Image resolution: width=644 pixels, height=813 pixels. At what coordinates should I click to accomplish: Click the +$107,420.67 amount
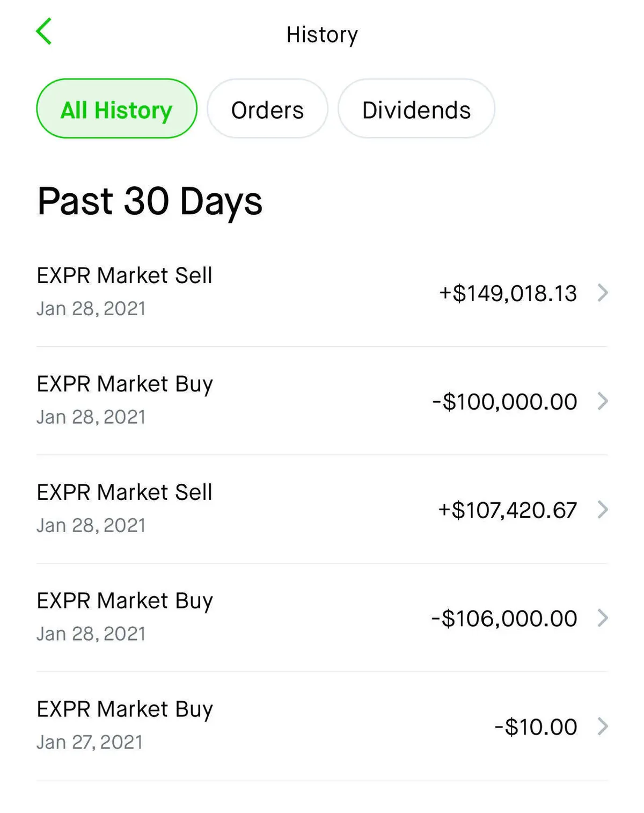pyautogui.click(x=507, y=510)
